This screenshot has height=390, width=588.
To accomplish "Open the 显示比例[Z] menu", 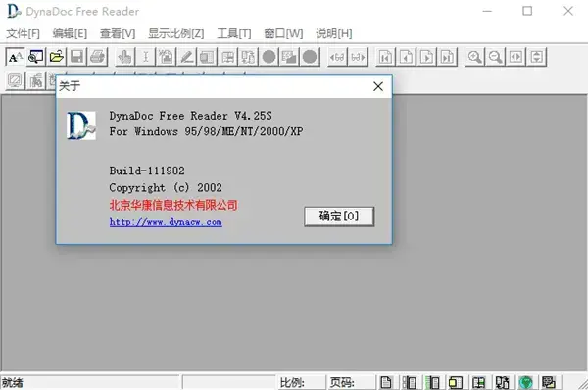I will click(175, 33).
